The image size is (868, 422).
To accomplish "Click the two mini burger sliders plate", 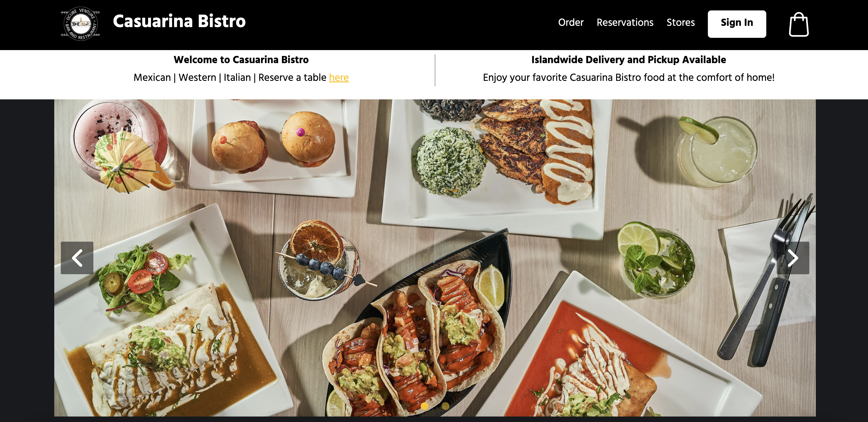I will click(273, 145).
